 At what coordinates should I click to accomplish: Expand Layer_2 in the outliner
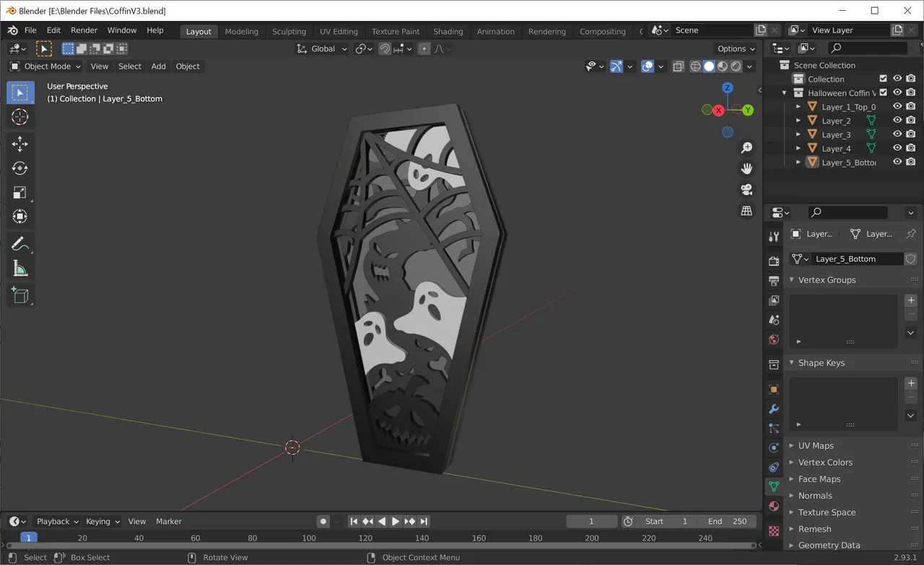[x=798, y=121]
